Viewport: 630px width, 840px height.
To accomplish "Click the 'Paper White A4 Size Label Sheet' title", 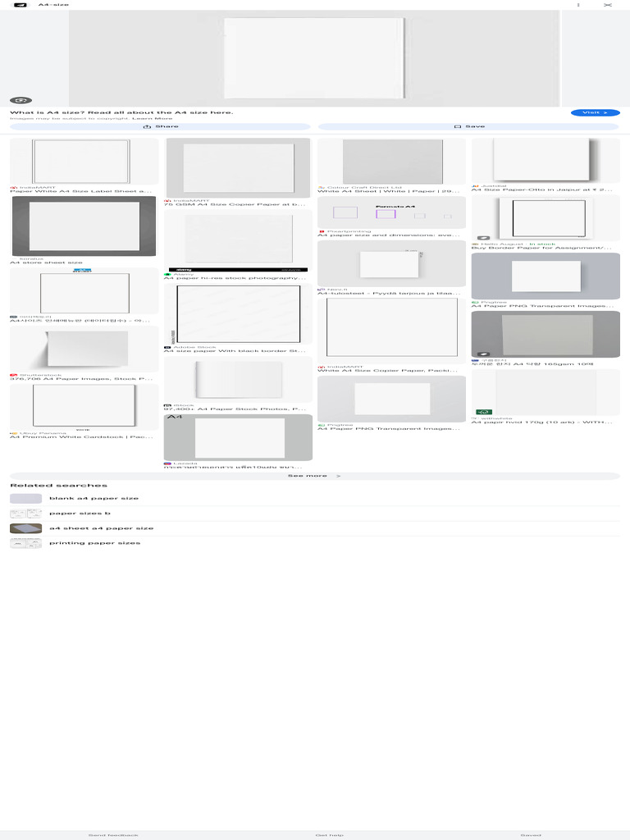I will coord(81,191).
